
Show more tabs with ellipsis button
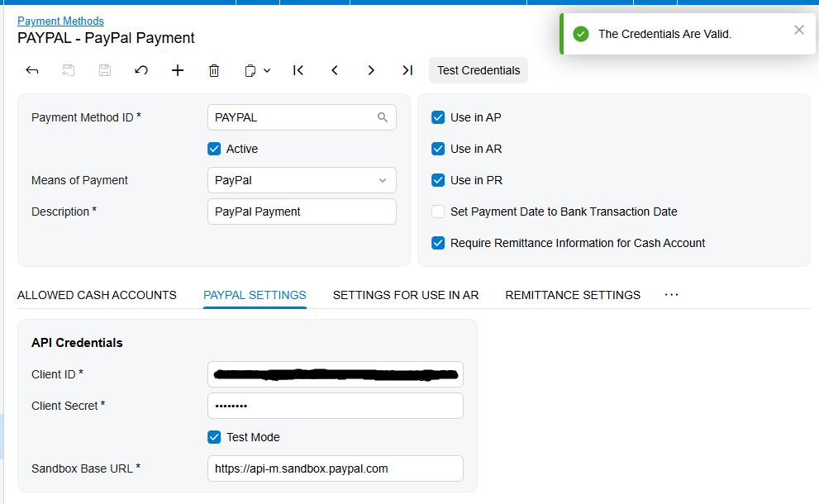(671, 295)
